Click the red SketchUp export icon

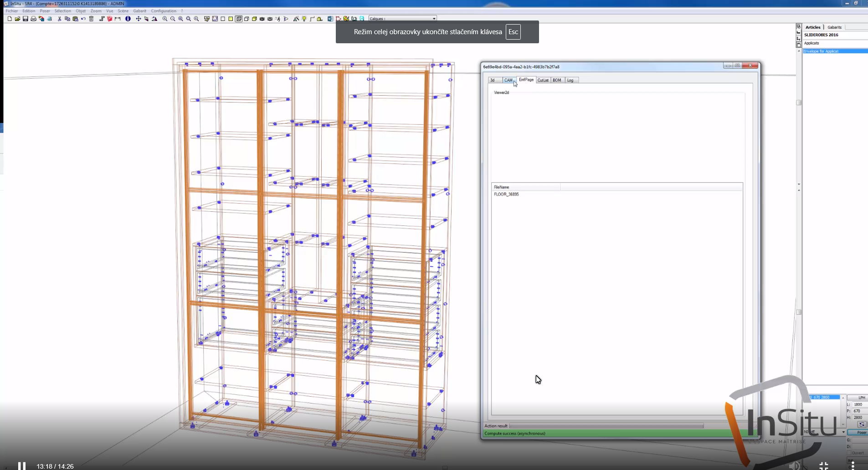pos(110,19)
